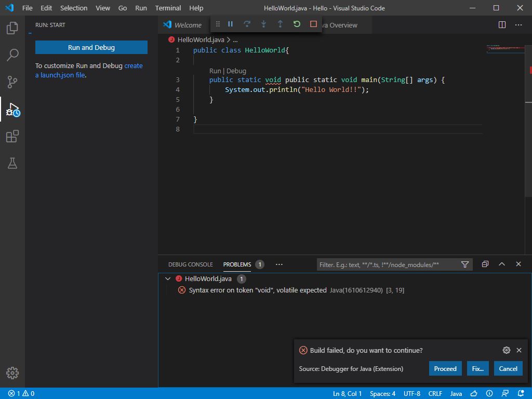Click the Proceed button
This screenshot has width=532, height=399.
click(x=445, y=368)
